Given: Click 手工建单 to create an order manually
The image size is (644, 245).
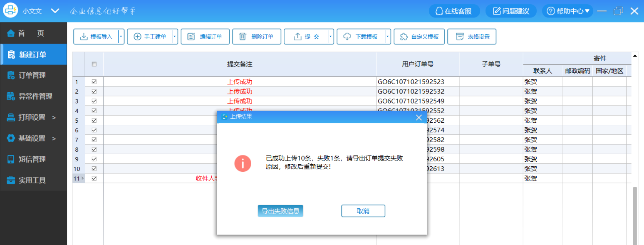Looking at the screenshot, I should pyautogui.click(x=150, y=37).
